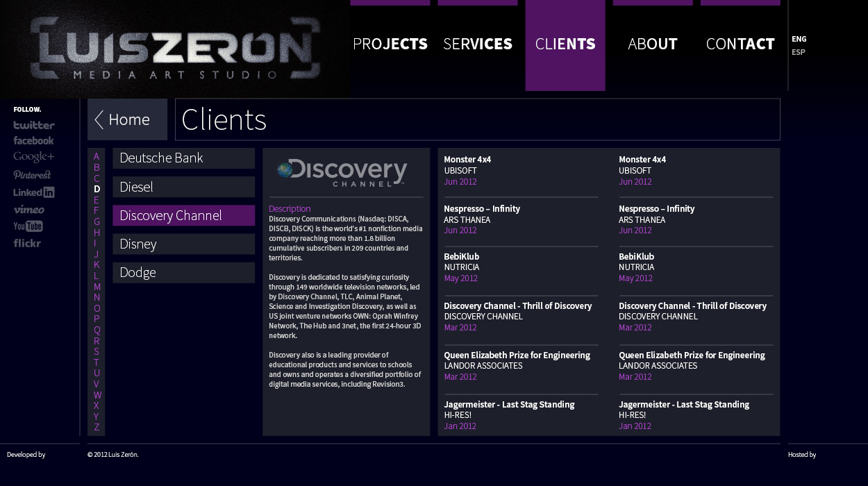The width and height of the screenshot is (868, 486).
Task: Open BebiKlub project in right column
Action: pos(637,257)
